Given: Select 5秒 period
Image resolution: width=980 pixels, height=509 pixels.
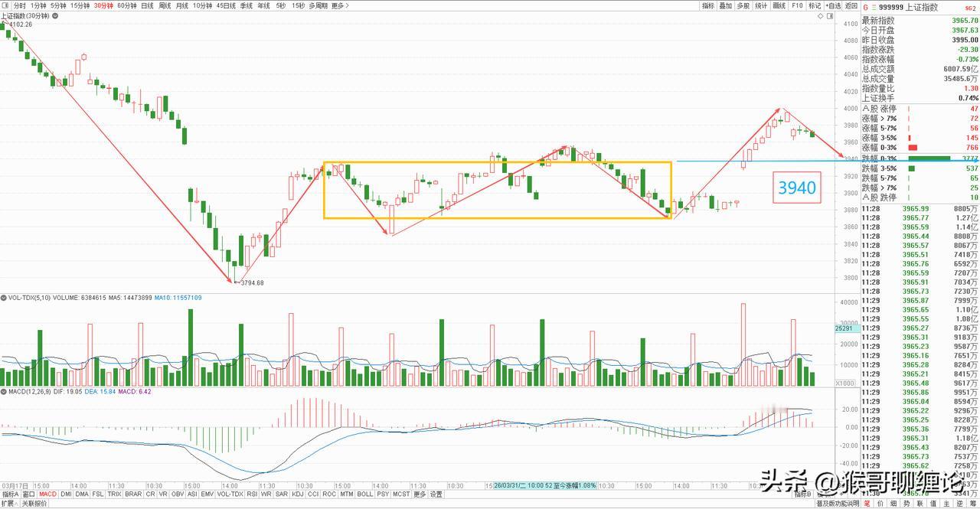Looking at the screenshot, I should click(281, 5).
